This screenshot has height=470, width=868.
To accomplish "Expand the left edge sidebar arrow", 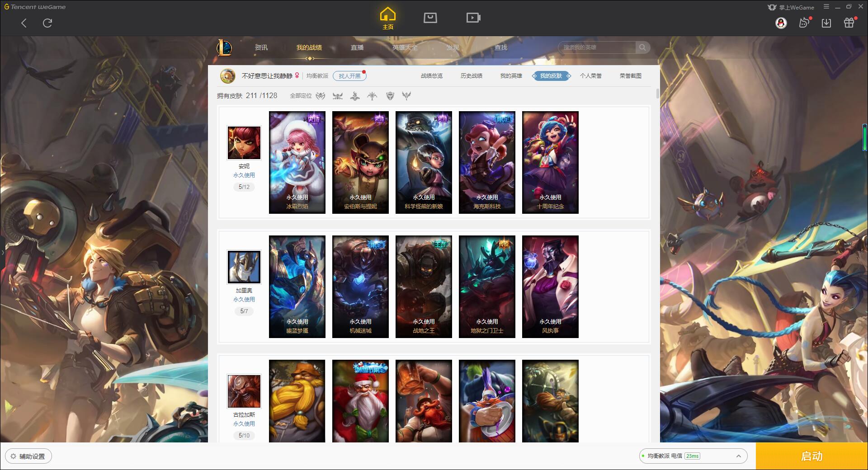I will 2,252.
